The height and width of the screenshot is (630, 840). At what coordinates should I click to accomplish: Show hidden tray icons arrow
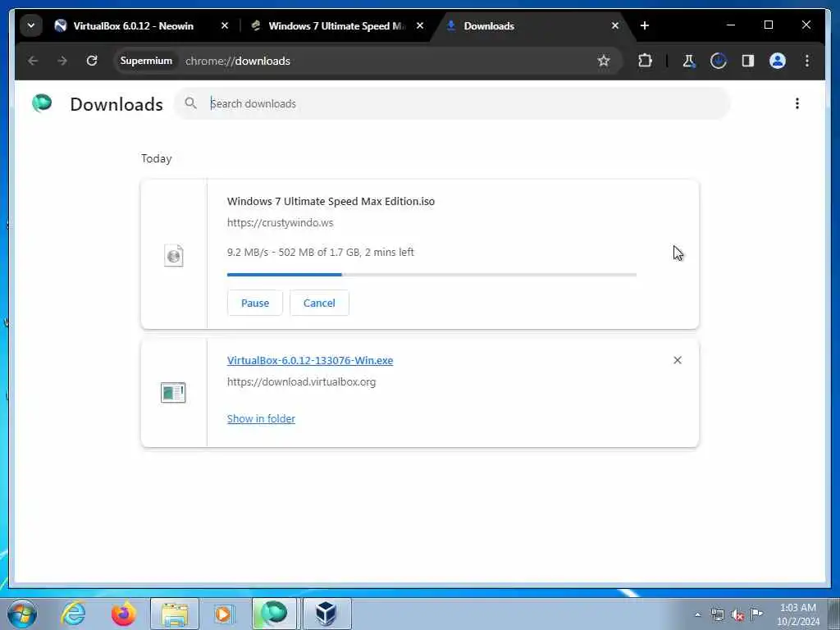[697, 615]
